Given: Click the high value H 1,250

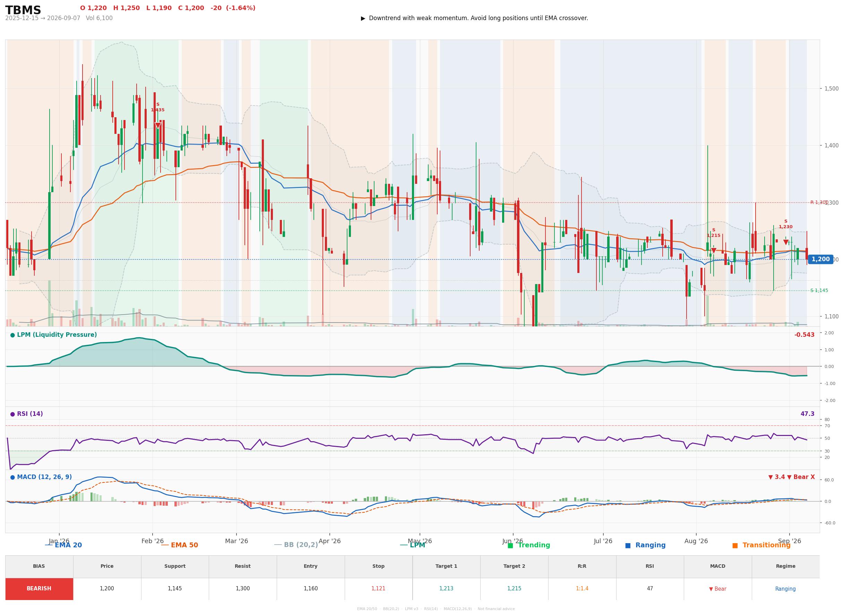Looking at the screenshot, I should [x=126, y=8].
